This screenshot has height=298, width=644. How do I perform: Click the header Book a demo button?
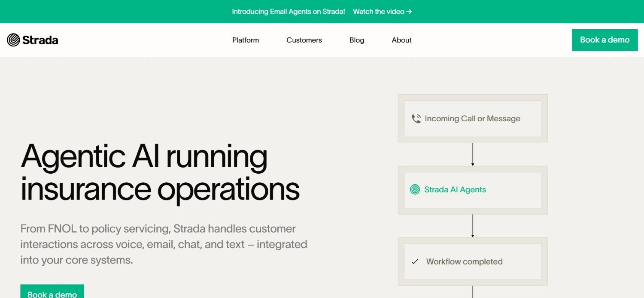tap(605, 40)
